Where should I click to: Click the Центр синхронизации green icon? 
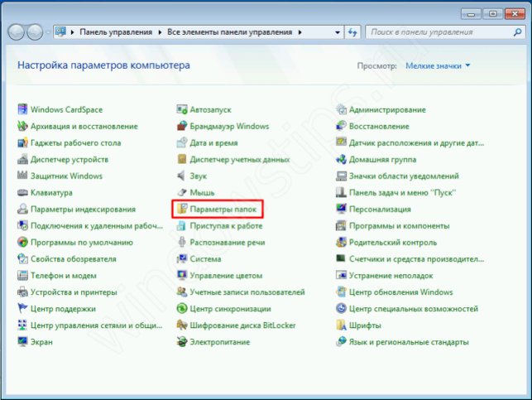[x=182, y=308]
